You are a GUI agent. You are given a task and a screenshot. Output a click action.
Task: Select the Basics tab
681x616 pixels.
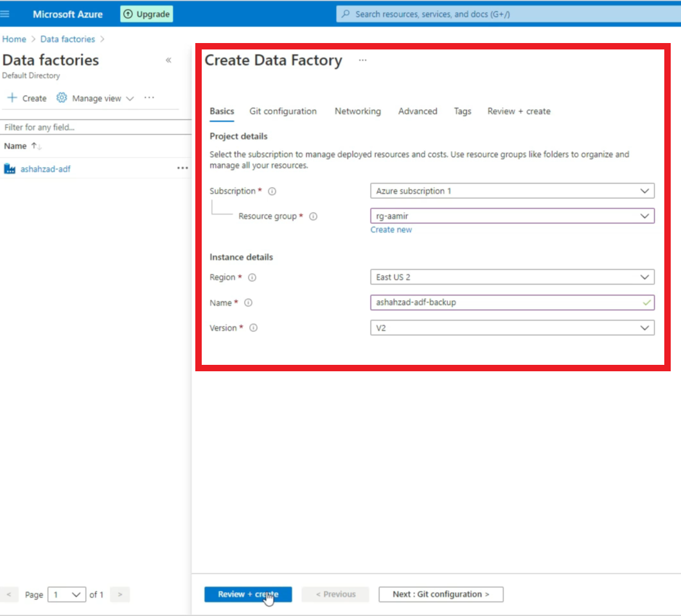point(222,111)
